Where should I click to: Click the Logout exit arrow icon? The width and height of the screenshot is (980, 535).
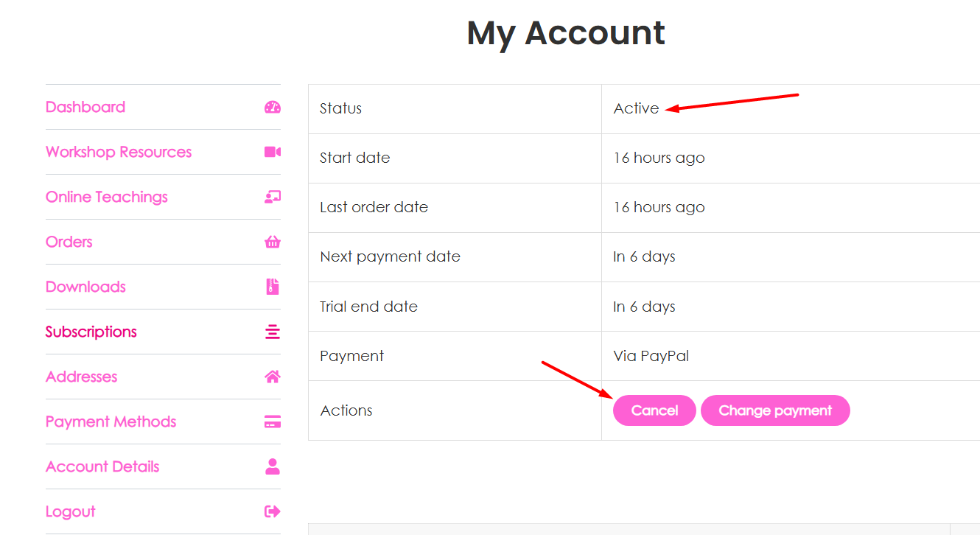pyautogui.click(x=272, y=511)
